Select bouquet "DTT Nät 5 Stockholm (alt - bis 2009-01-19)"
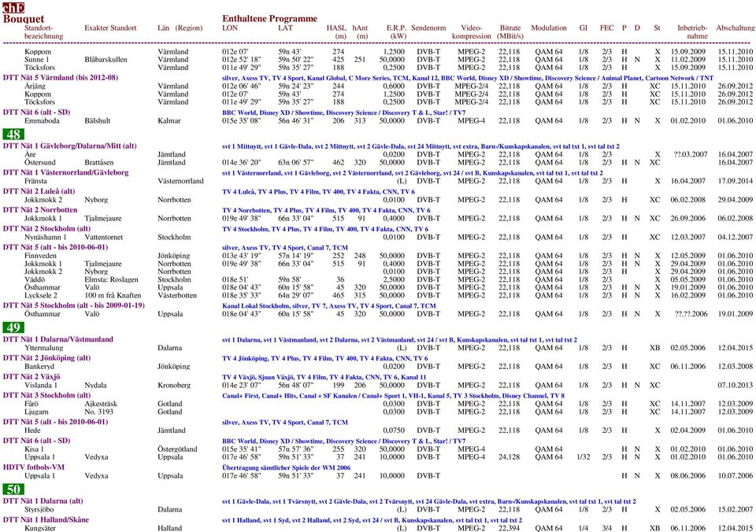Screen dimensions: 756x532 pos(74,305)
